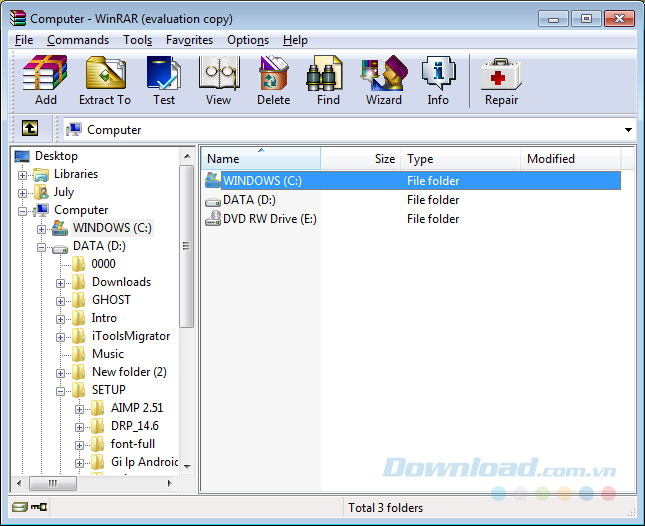Click the Add archive toolbar icon

(45, 80)
